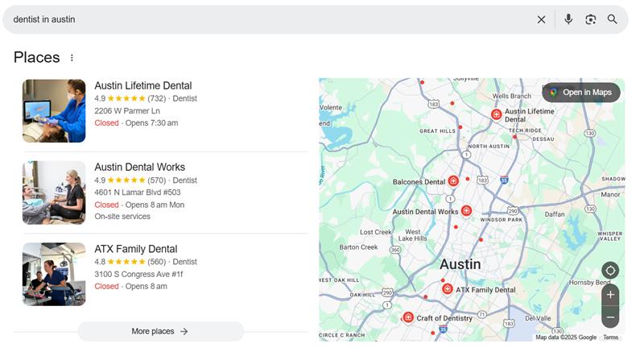Image resolution: width=644 pixels, height=356 pixels.
Task: Zoom out the map with the minus button
Action: (x=610, y=317)
